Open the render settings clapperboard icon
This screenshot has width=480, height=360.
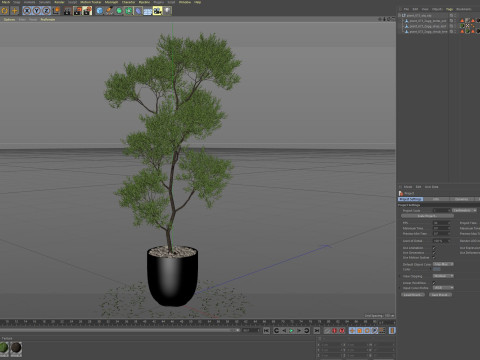(x=87, y=11)
